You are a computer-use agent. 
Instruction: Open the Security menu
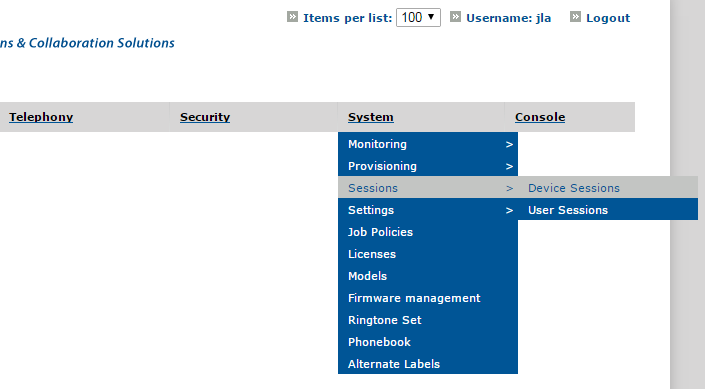[205, 117]
